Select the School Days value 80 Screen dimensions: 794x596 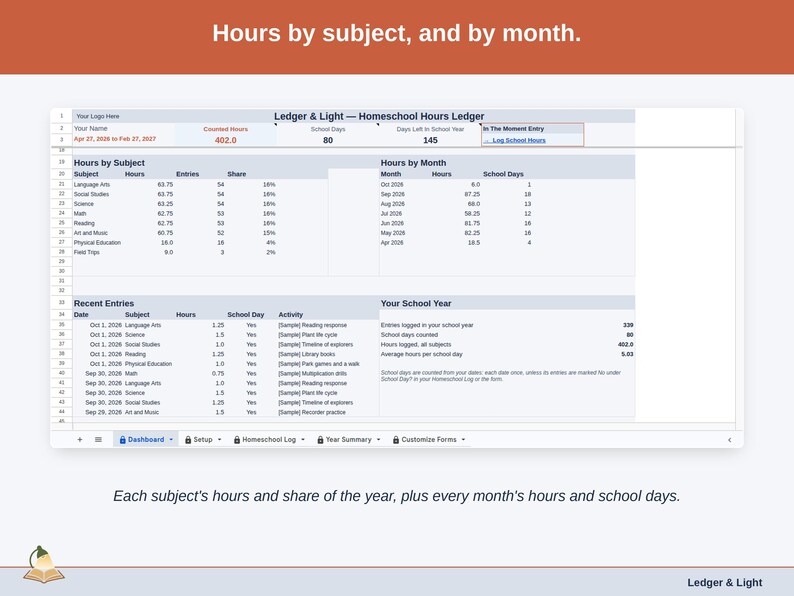pos(328,140)
